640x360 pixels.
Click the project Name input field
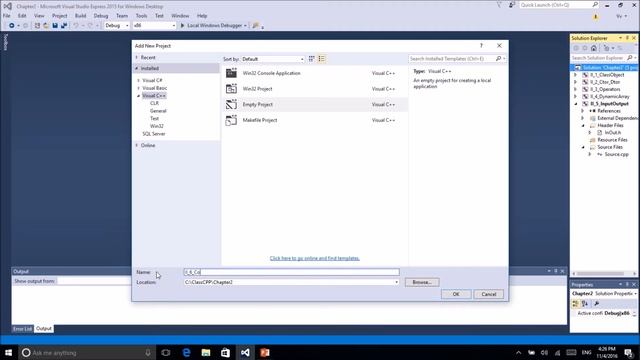tap(291, 272)
